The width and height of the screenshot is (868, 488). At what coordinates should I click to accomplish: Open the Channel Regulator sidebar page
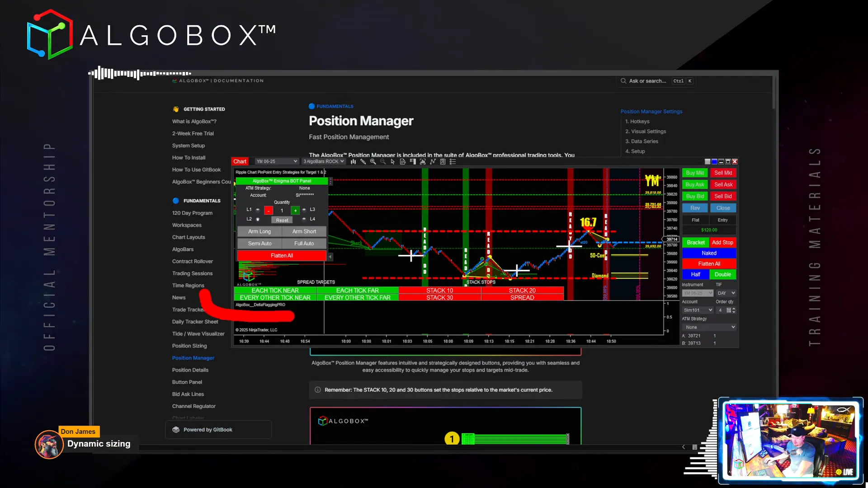point(194,406)
